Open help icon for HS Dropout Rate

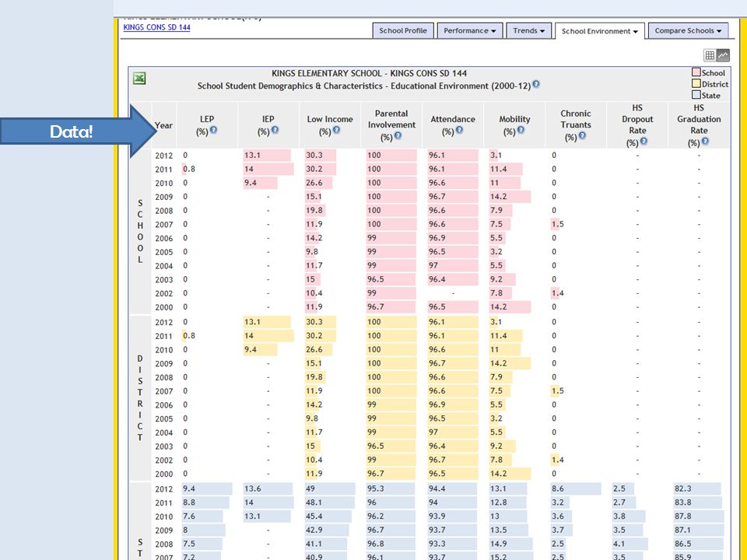[x=644, y=141]
